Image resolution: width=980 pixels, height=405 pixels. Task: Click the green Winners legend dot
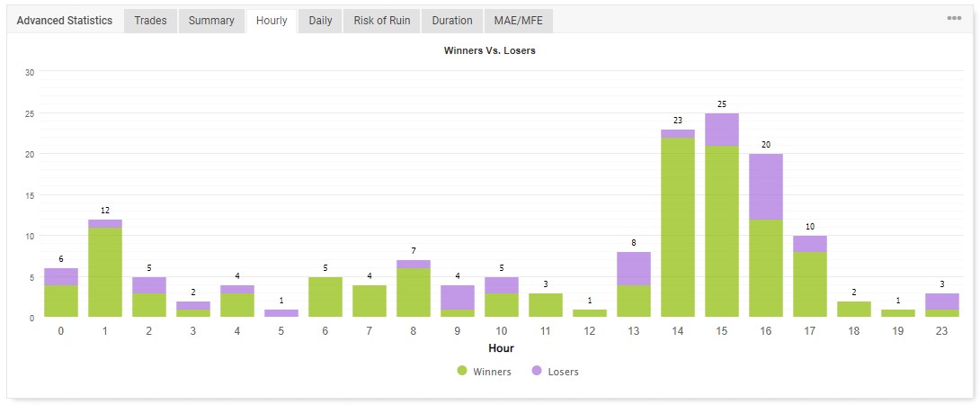[462, 371]
